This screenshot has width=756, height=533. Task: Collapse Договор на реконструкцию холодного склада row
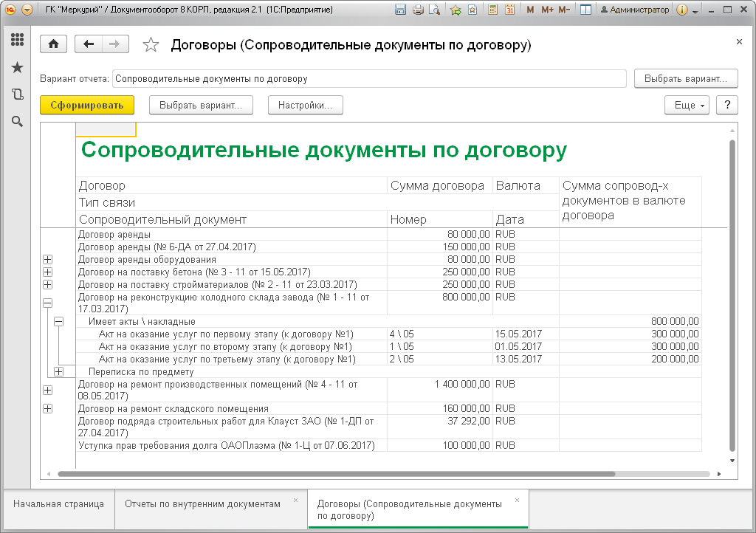pyautogui.click(x=47, y=303)
